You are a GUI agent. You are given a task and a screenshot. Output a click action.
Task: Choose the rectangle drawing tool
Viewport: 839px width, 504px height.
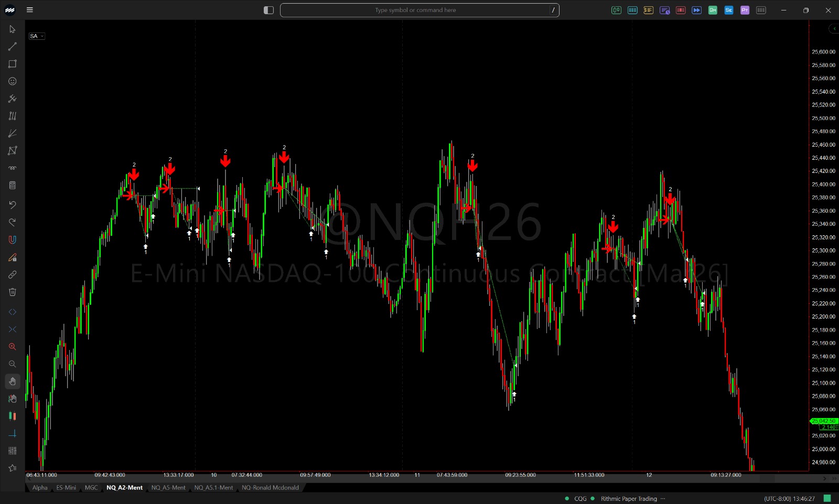(x=13, y=64)
